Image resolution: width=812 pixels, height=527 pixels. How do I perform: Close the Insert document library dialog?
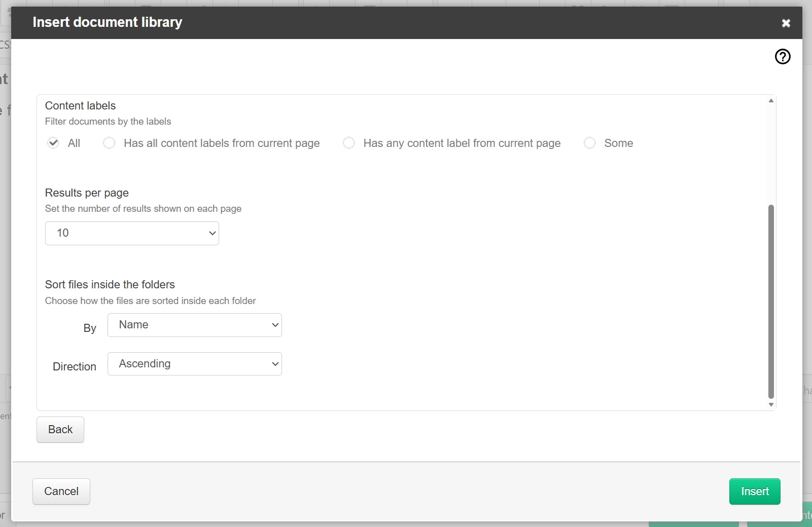pyautogui.click(x=786, y=23)
